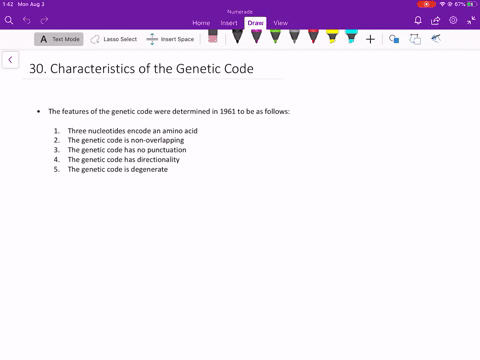Exit full screen with collapse arrows
This screenshot has height=360, width=480.
[471, 20]
